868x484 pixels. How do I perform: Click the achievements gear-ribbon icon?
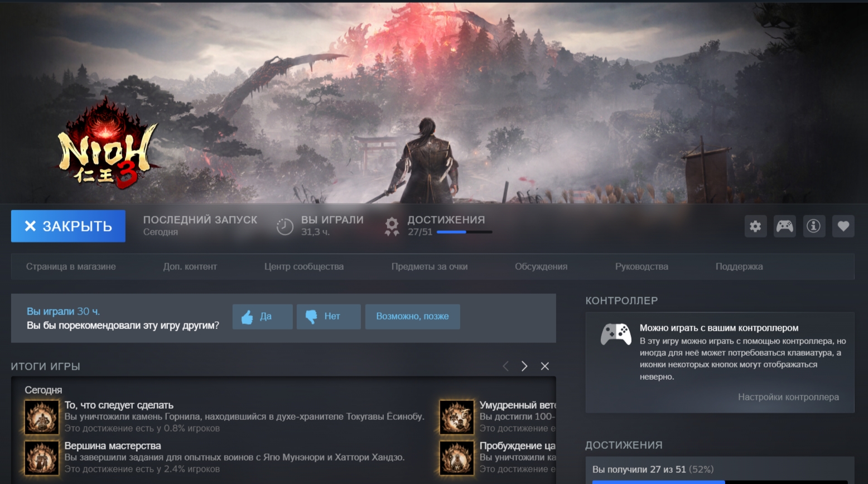point(392,226)
